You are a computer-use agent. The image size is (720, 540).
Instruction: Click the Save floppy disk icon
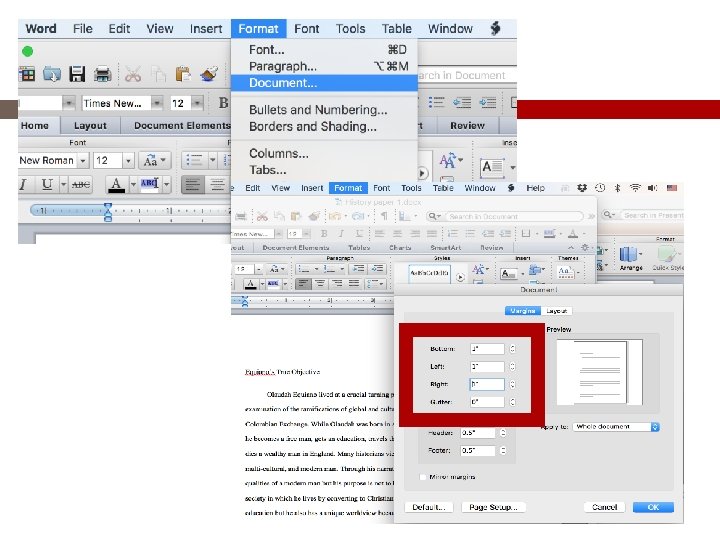click(77, 74)
